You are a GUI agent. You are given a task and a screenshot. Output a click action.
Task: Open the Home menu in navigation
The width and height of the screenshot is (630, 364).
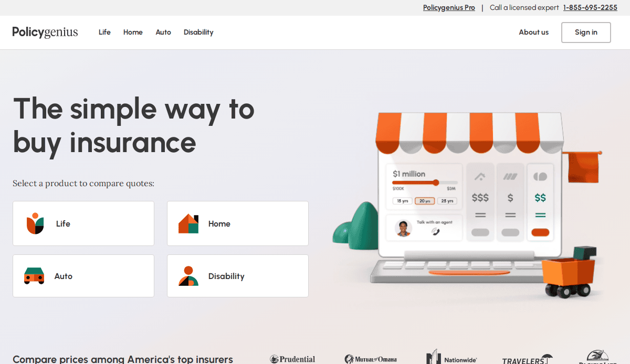(x=133, y=32)
